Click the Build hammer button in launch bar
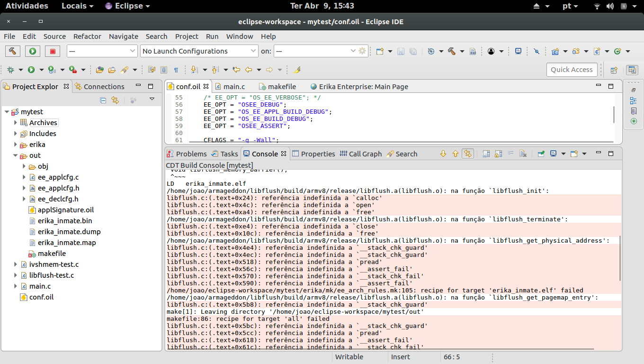Screen dimensions: 644x364 click(x=13, y=51)
